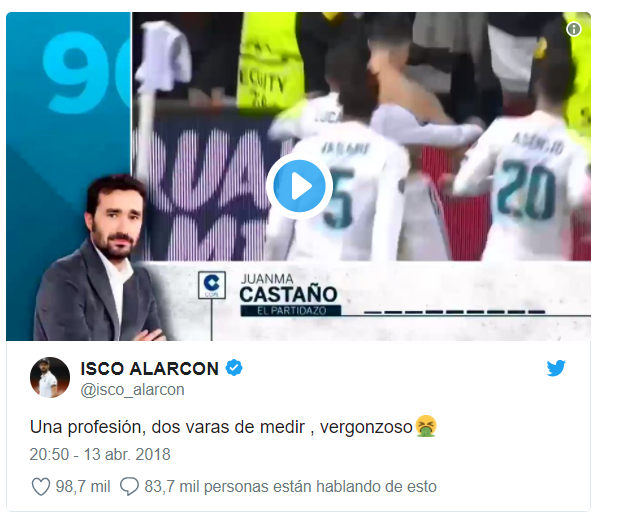Viewport: 637px width, 525px height.
Task: Click the reply speech bubble icon
Action: [129, 486]
